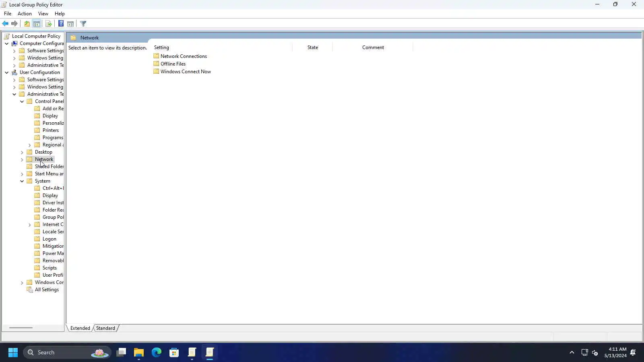
Task: Open the Action menu
Action: pyautogui.click(x=25, y=14)
